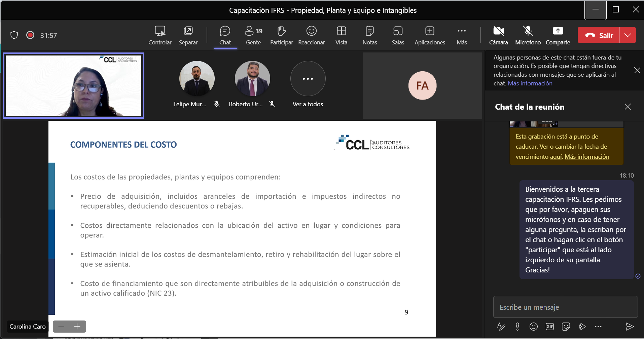
Task: Click the shield security icon
Action: [14, 35]
